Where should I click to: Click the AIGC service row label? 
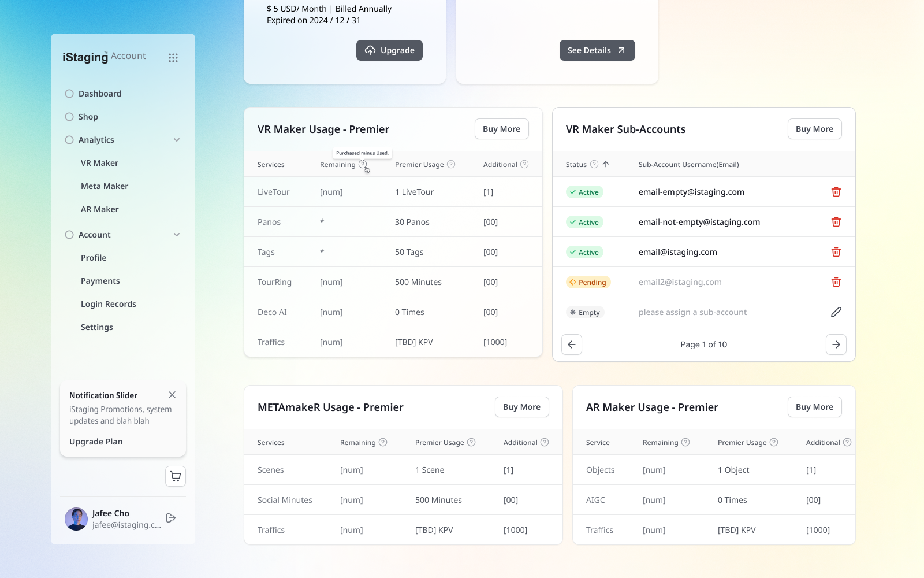pos(595,500)
